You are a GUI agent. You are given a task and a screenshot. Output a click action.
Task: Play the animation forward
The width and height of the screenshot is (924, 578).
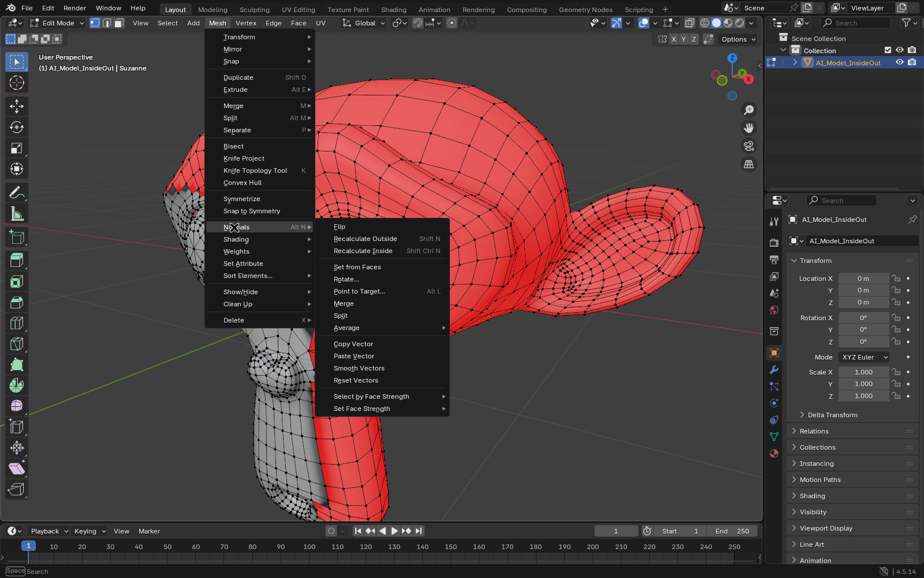point(394,531)
